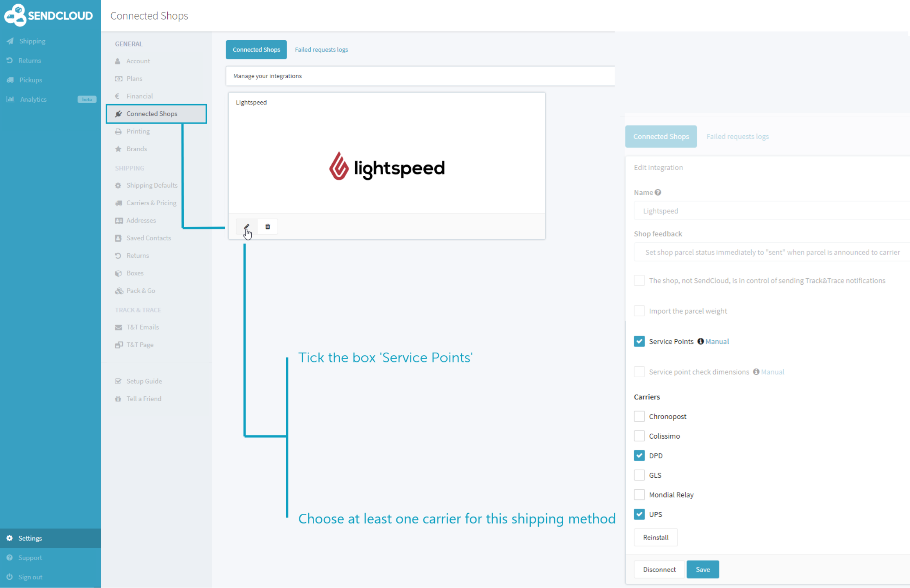Open Pickups in the main sidebar
The width and height of the screenshot is (910, 588).
coord(30,80)
